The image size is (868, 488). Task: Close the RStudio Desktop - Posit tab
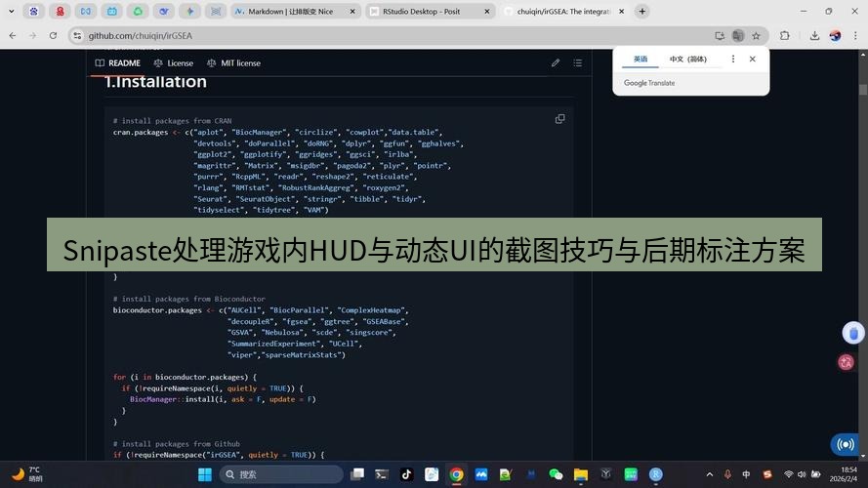[486, 11]
